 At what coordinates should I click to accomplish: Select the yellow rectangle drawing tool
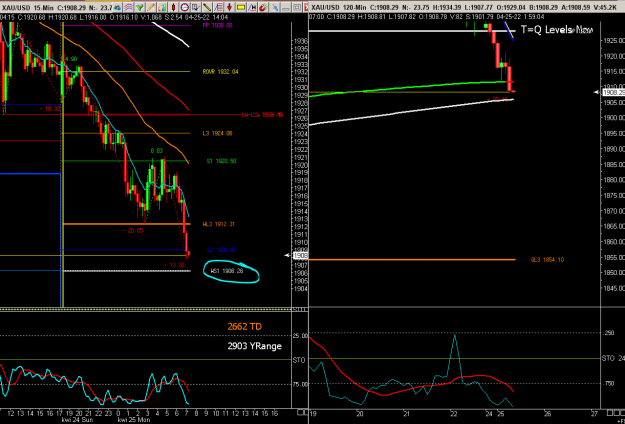(241, 7)
